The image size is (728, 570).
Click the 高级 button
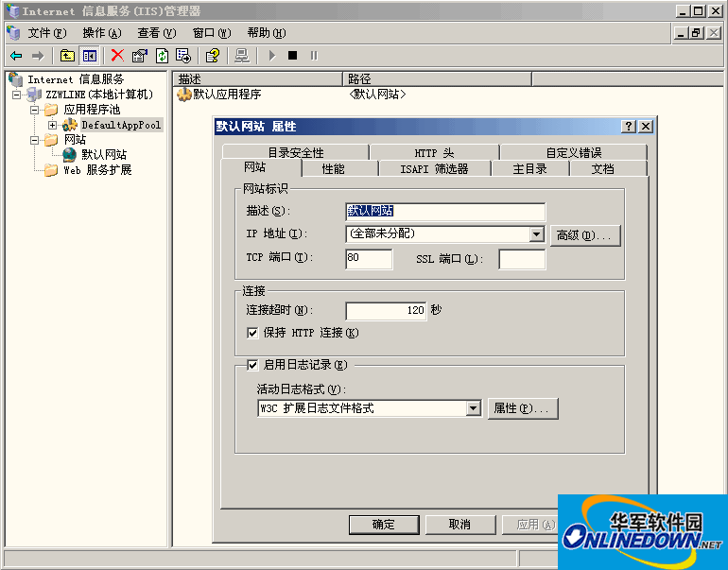(585, 235)
